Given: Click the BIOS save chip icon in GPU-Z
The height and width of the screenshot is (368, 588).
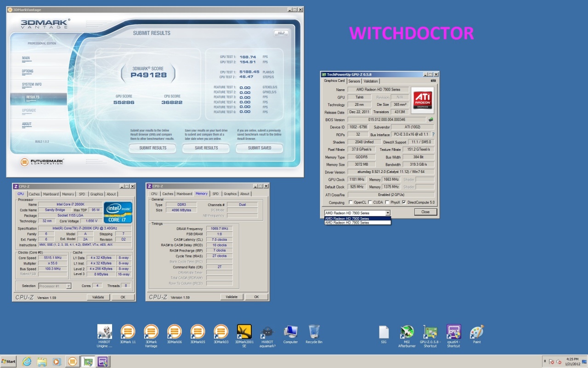Looking at the screenshot, I should pyautogui.click(x=431, y=120).
